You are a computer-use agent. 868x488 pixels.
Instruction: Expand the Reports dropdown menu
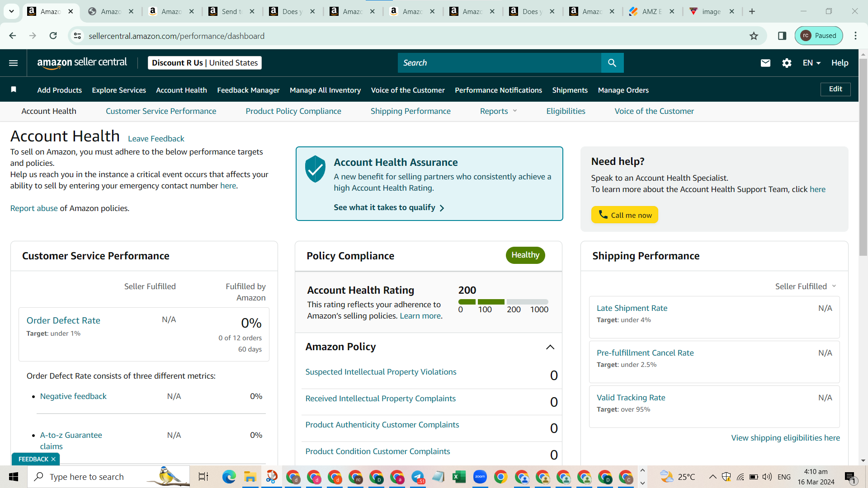498,111
